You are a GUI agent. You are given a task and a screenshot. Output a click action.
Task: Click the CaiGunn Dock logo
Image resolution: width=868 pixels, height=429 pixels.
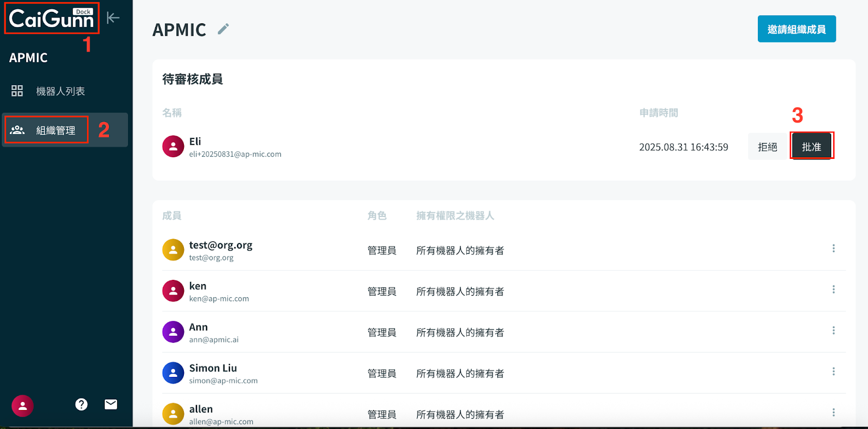tap(52, 19)
